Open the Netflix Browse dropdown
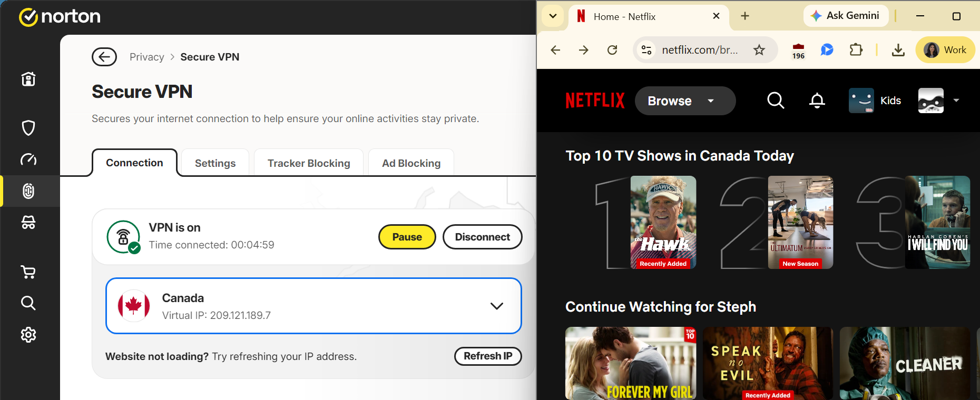The height and width of the screenshot is (400, 980). point(685,101)
